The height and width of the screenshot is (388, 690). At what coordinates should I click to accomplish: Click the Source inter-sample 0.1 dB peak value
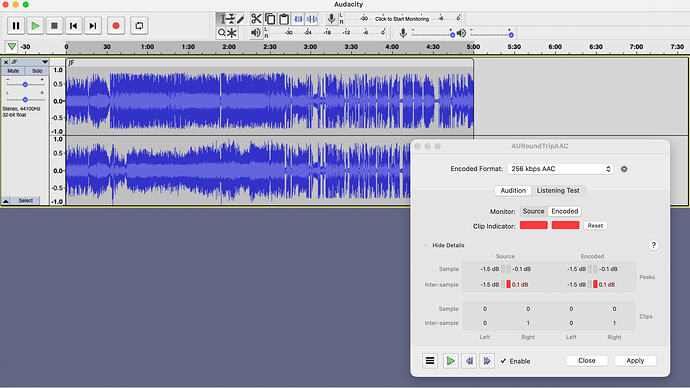pos(520,285)
